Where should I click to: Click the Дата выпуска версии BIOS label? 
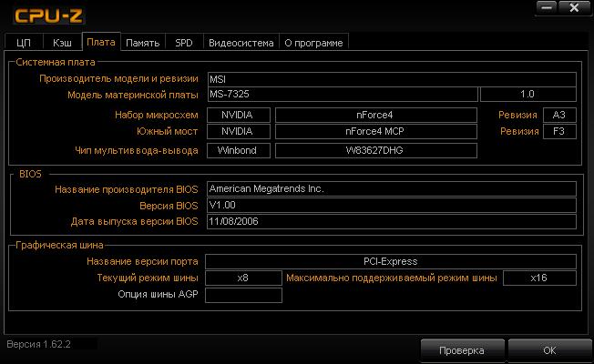pyautogui.click(x=135, y=221)
